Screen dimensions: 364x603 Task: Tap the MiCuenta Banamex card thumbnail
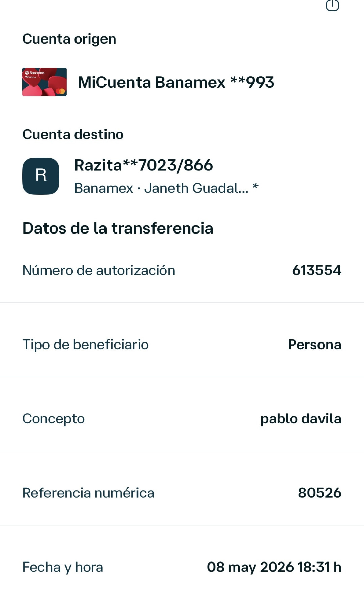click(x=44, y=82)
